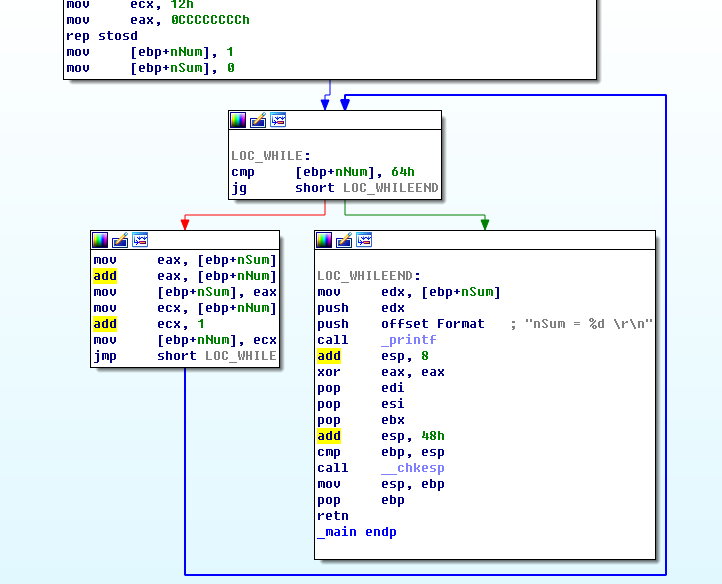Click edit pencil icon on LOC_WHILEEND block
Viewport: 722px width, 584px height.
(344, 240)
